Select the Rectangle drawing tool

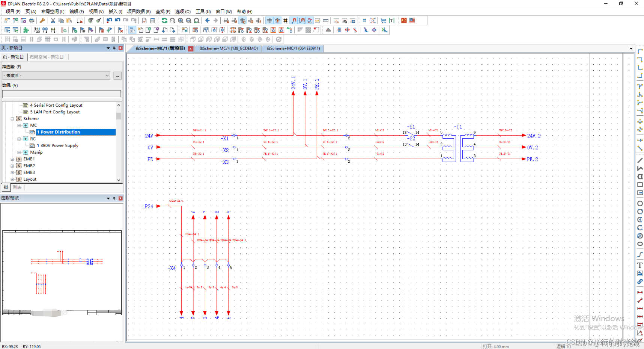pyautogui.click(x=640, y=185)
